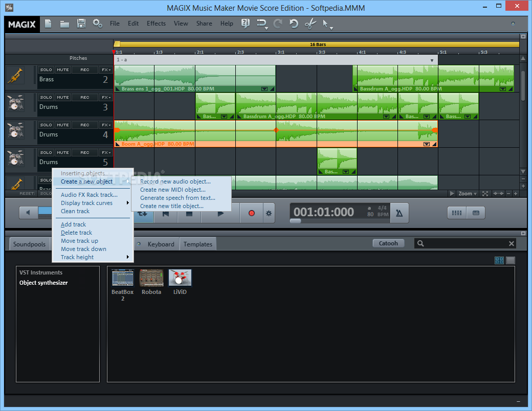
Task: Open FX dropdown on Drums track 4
Action: coord(106,125)
